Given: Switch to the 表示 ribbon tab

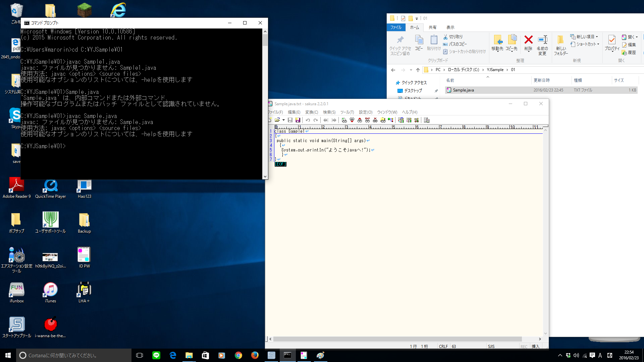Looking at the screenshot, I should point(450,27).
